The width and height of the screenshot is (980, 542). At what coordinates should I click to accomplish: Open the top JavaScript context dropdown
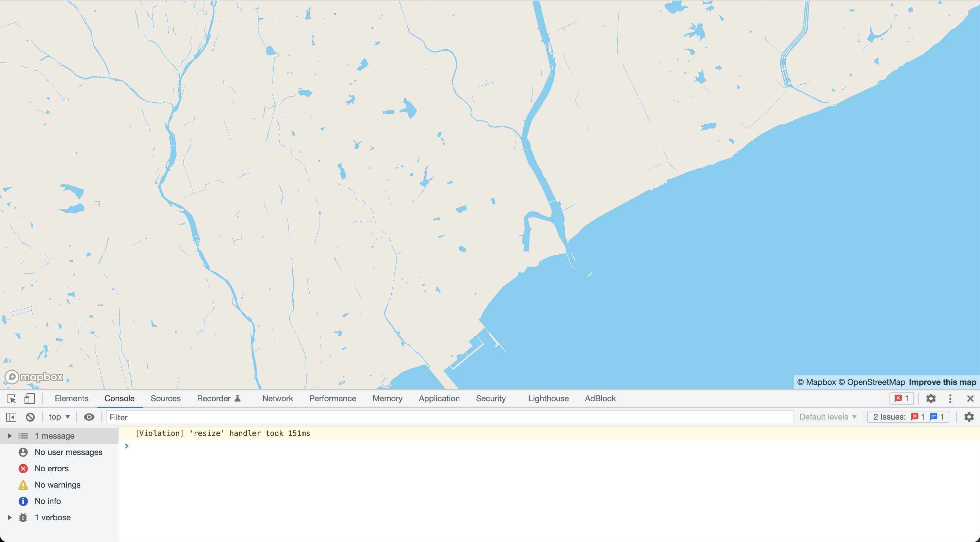coord(59,417)
